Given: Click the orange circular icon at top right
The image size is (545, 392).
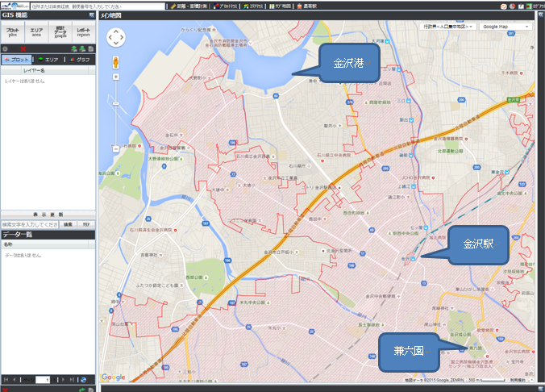Looking at the screenshot, I should 503,6.
